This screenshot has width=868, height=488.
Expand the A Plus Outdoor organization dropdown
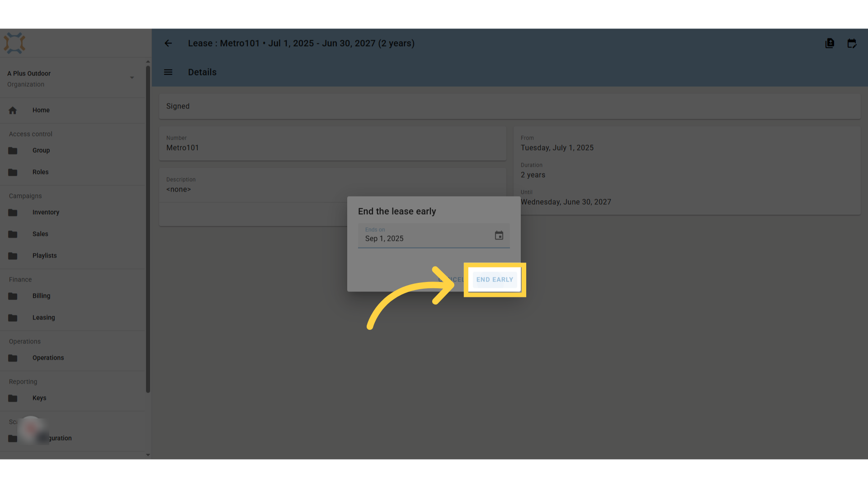click(x=132, y=78)
